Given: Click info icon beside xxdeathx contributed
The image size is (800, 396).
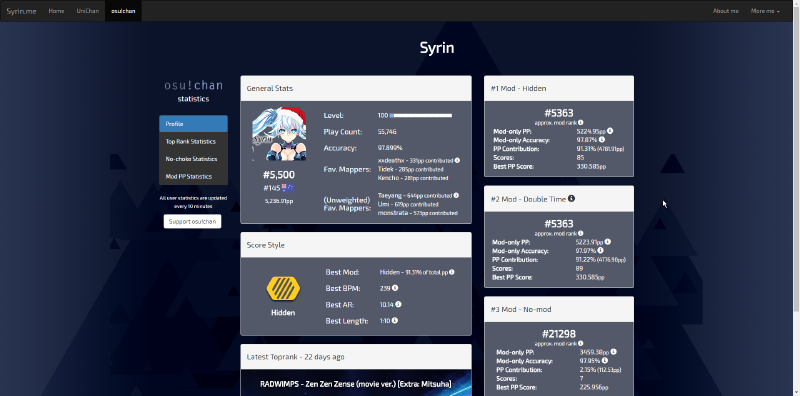Looking at the screenshot, I should click(457, 160).
